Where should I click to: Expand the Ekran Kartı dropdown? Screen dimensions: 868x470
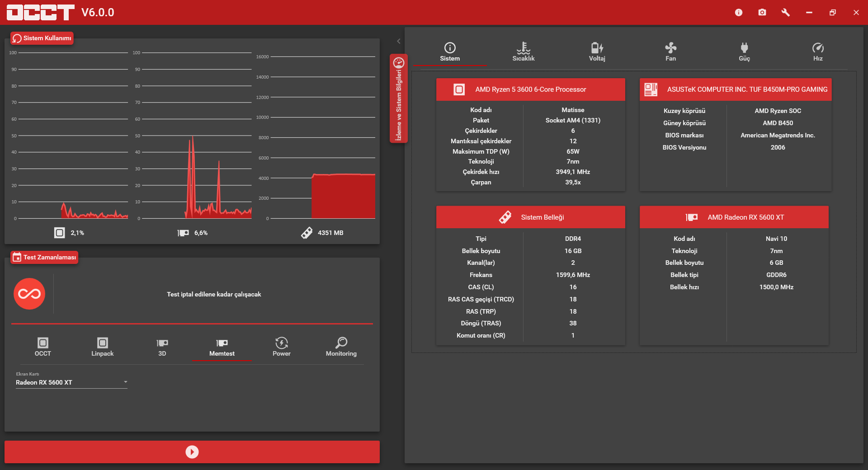click(x=71, y=382)
